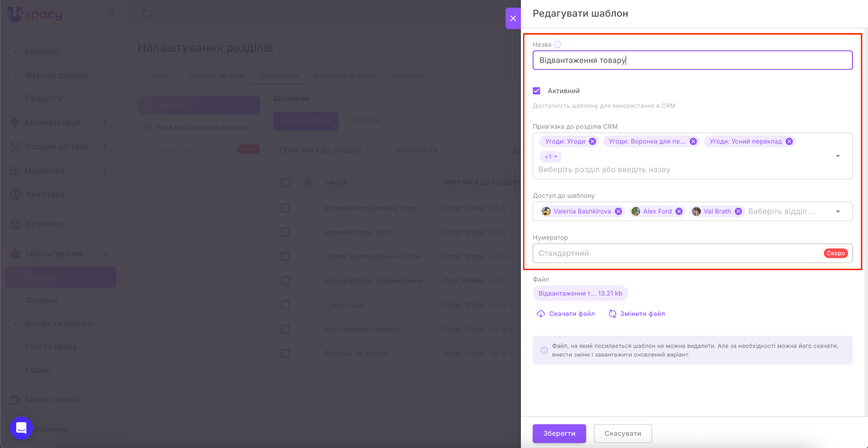The image size is (868, 448).
Task: Remove Valeriia Bashkirova from template access
Action: coord(618,211)
